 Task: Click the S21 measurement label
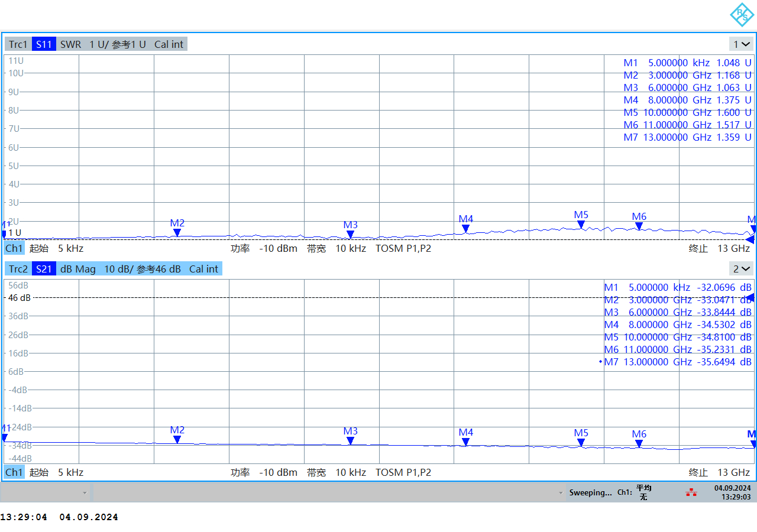(x=44, y=269)
